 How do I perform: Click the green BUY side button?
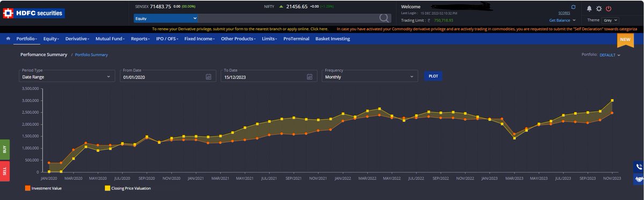click(5, 150)
